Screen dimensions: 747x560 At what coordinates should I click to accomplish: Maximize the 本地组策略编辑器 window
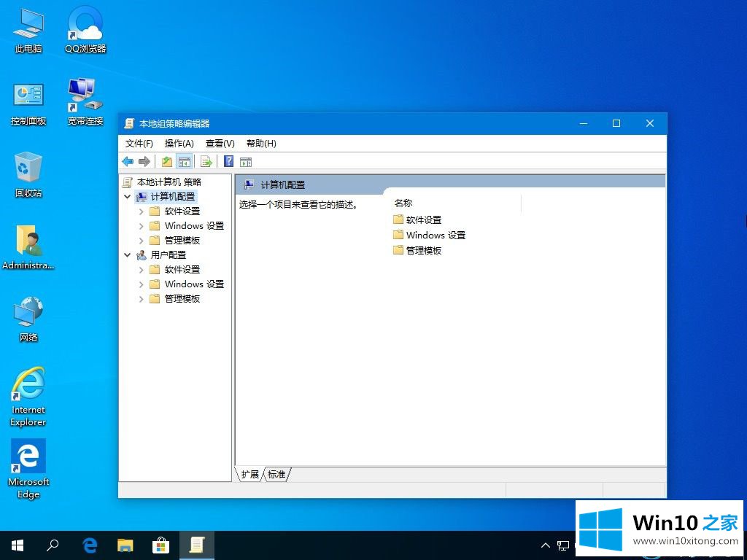click(616, 123)
